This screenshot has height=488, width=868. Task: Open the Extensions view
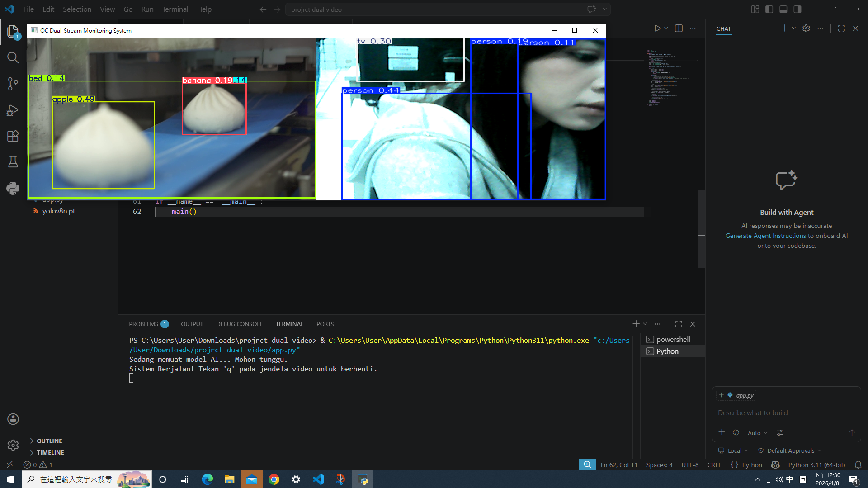click(13, 136)
